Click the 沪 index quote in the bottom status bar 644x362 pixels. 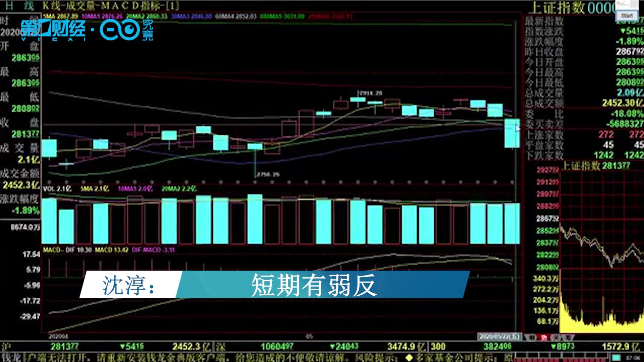64,346
